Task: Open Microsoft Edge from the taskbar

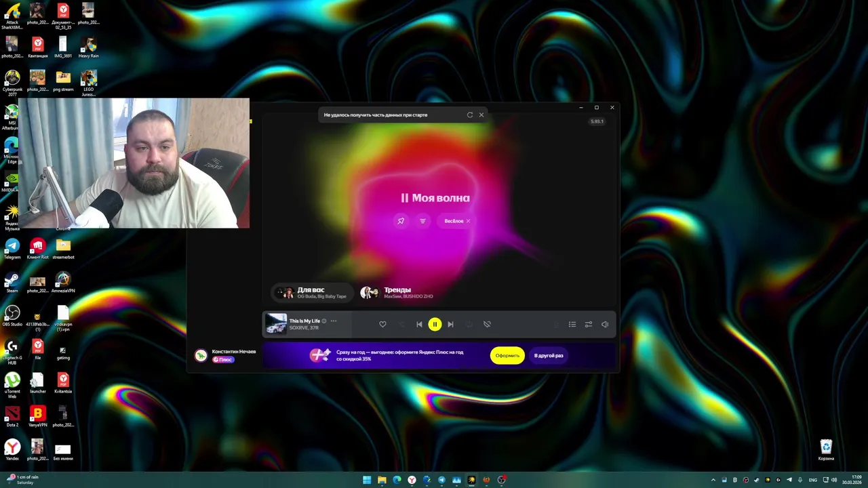Action: coord(397,480)
